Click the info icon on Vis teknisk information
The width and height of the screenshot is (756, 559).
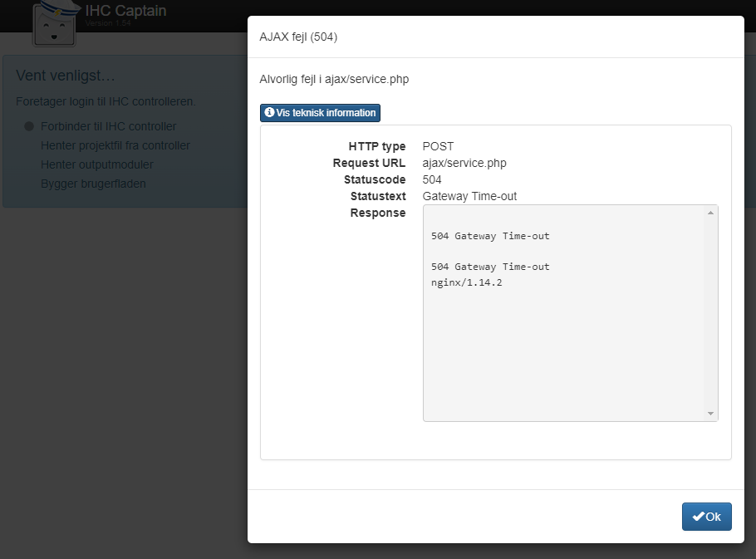pos(269,112)
